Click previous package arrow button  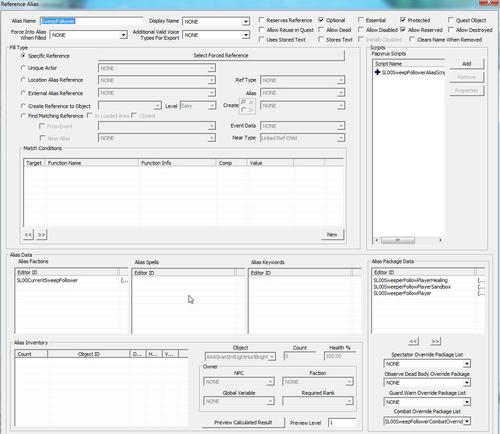(x=413, y=341)
